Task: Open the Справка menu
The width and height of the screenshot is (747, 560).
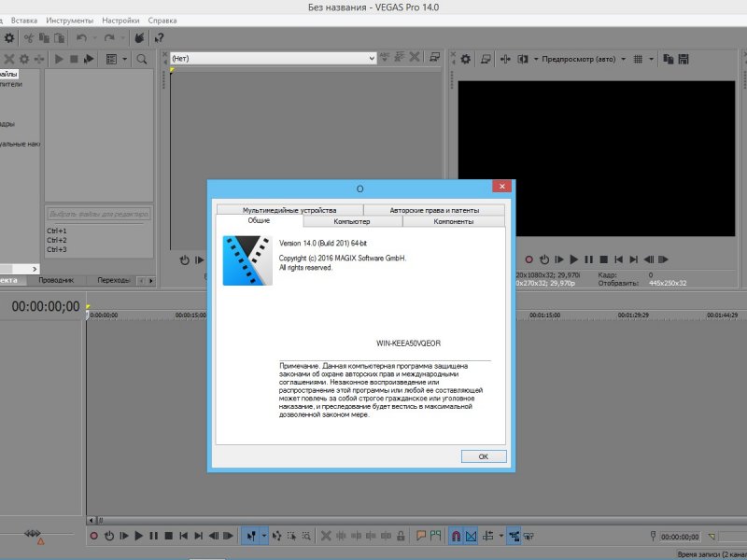Action: click(162, 21)
